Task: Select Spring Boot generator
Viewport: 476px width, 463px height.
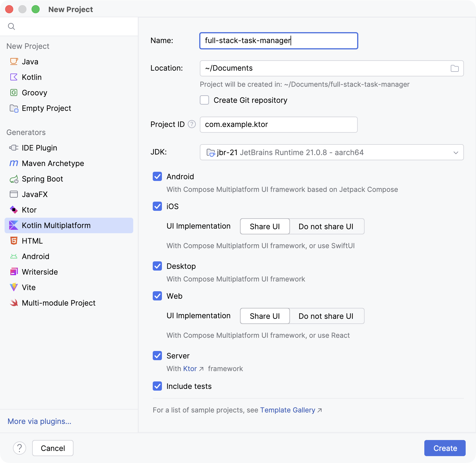Action: point(69,179)
